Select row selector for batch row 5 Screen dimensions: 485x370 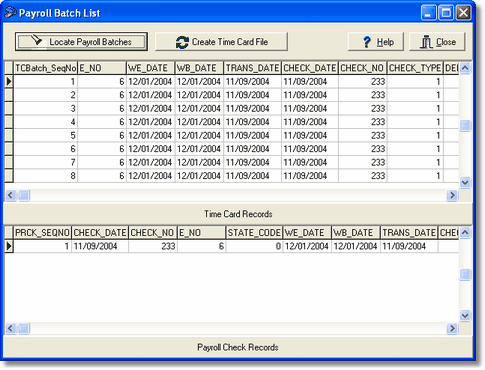(9, 135)
